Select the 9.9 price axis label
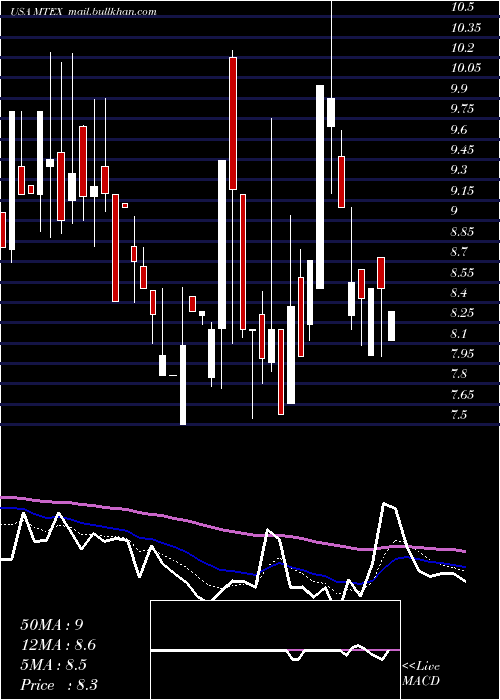 [461, 89]
